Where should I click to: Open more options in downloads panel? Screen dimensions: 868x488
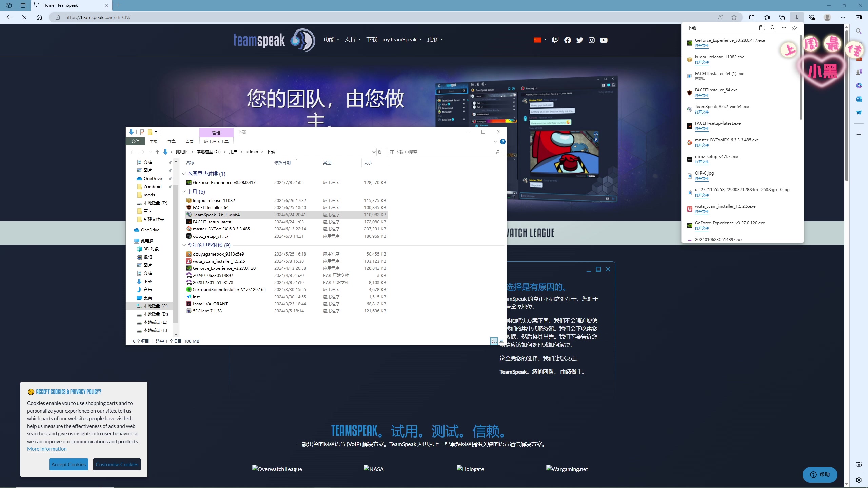tap(784, 28)
